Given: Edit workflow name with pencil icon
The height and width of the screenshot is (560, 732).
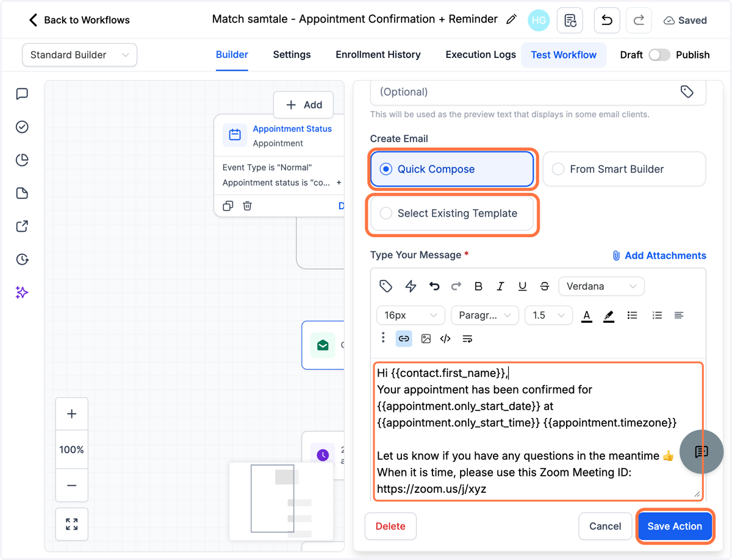Looking at the screenshot, I should pos(511,20).
